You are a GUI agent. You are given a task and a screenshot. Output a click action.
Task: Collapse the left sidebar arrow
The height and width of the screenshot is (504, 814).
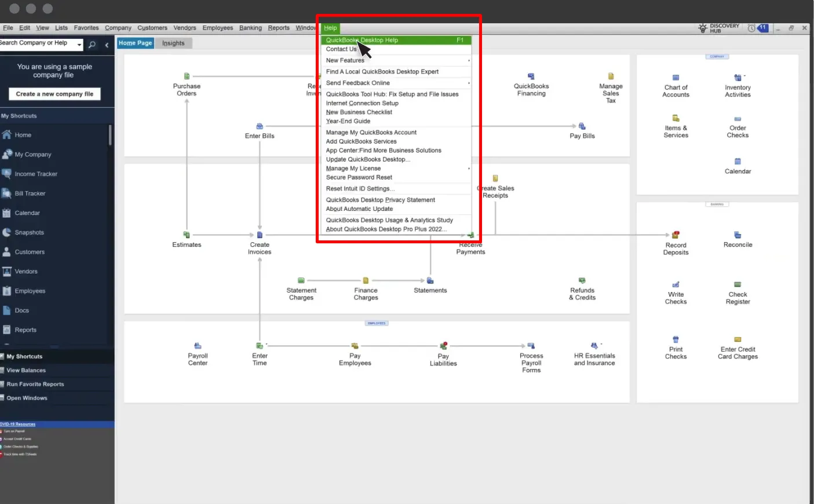pyautogui.click(x=107, y=45)
